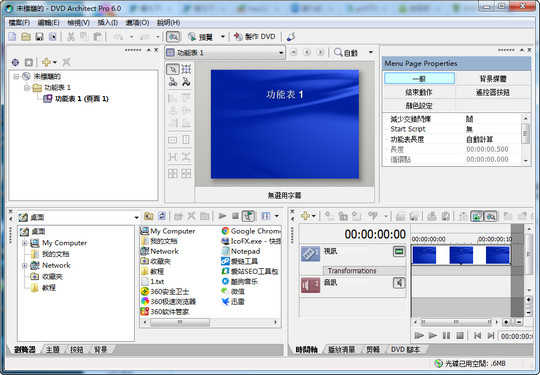This screenshot has height=375, width=540.
Task: Switch to 按鈕 tab at bottom
Action: pyautogui.click(x=76, y=350)
